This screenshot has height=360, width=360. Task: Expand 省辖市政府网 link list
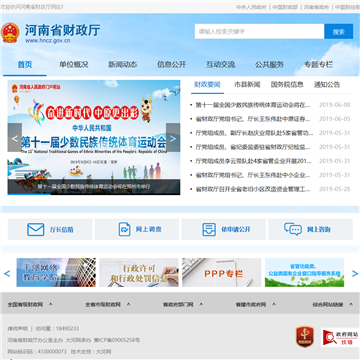point(256,304)
